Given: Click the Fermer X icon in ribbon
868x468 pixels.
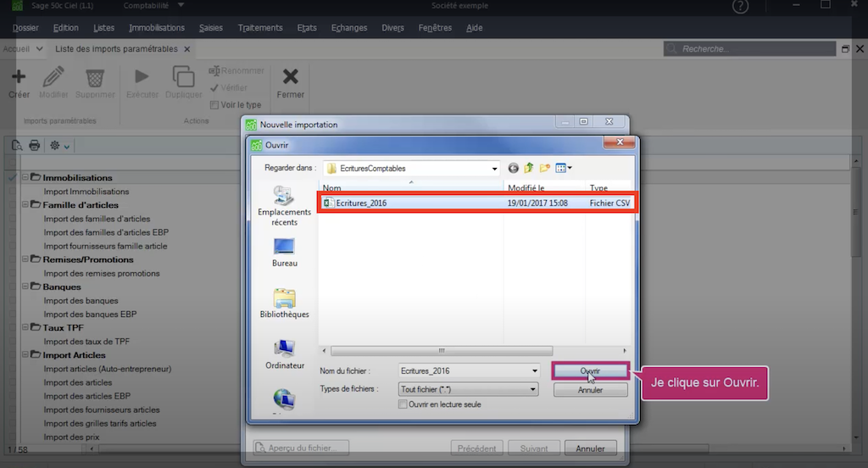Looking at the screenshot, I should click(290, 75).
